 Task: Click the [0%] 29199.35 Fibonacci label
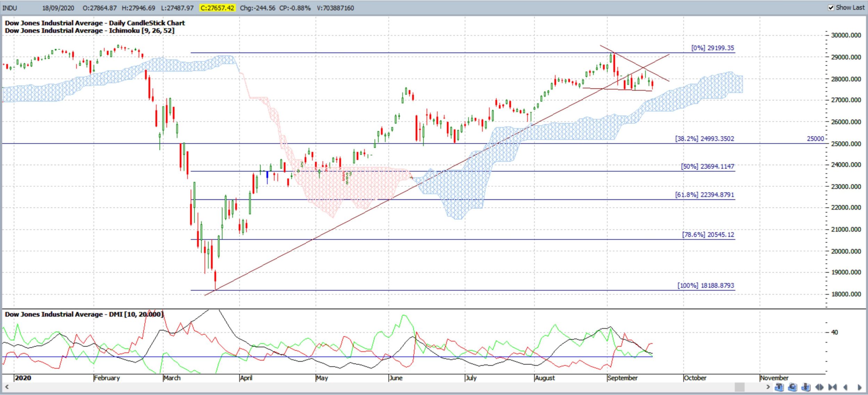coord(712,48)
